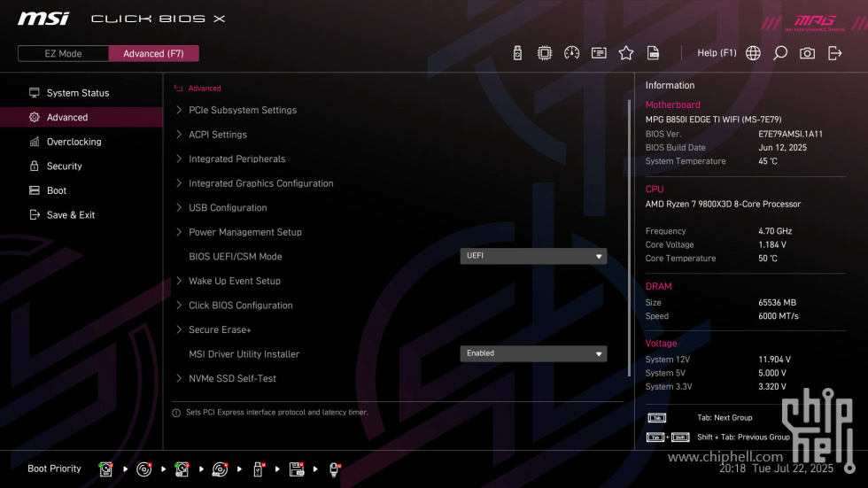Select Advanced in the sidebar
Screen dimensions: 868x488
click(81, 117)
